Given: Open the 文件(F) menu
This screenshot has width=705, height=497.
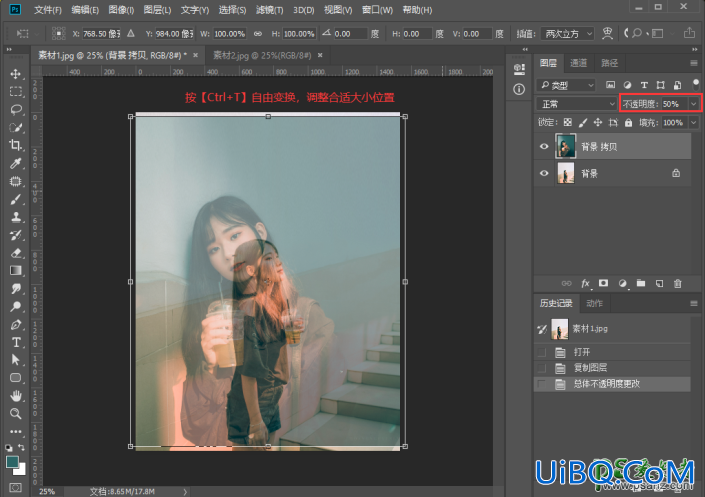Looking at the screenshot, I should (48, 10).
